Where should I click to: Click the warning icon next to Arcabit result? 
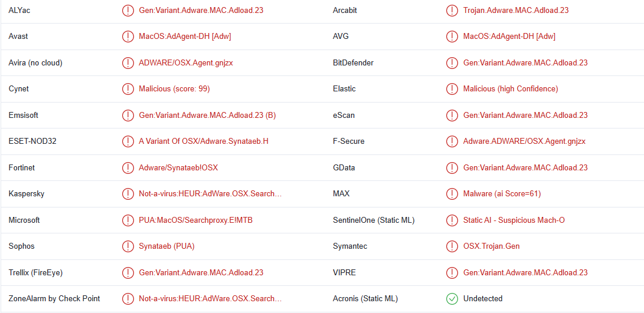(x=452, y=11)
